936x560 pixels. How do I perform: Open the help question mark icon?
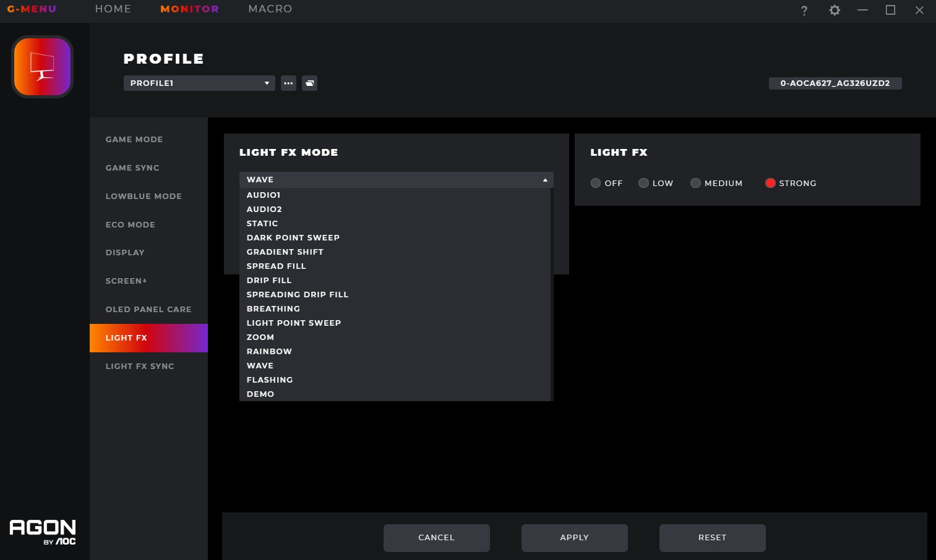(804, 11)
